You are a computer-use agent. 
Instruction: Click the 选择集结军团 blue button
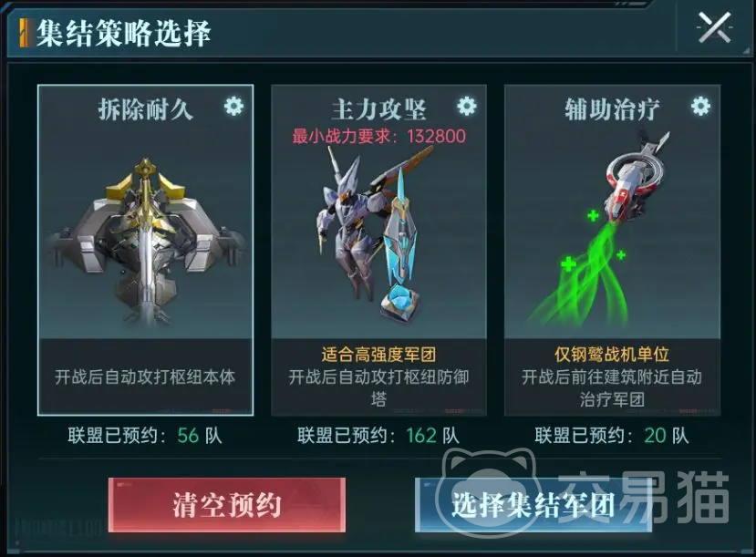click(x=533, y=505)
